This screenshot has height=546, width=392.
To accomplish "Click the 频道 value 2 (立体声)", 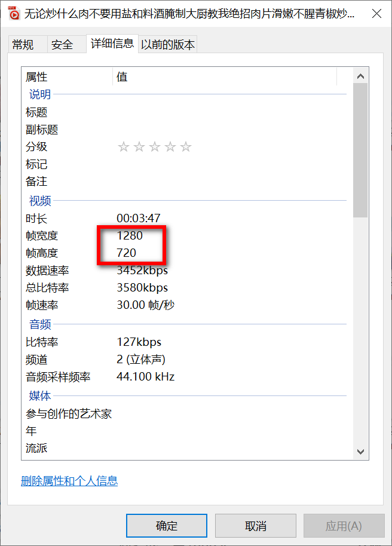I will 141,360.
